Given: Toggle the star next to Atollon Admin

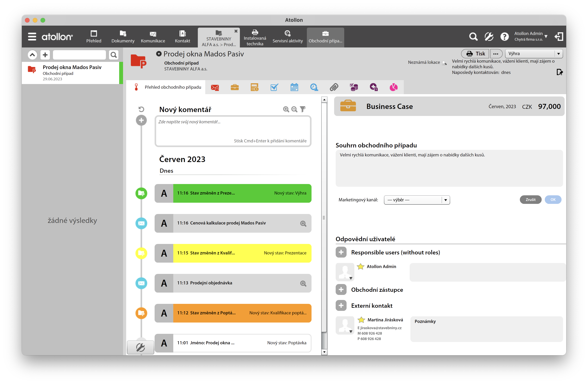Looking at the screenshot, I should click(360, 267).
